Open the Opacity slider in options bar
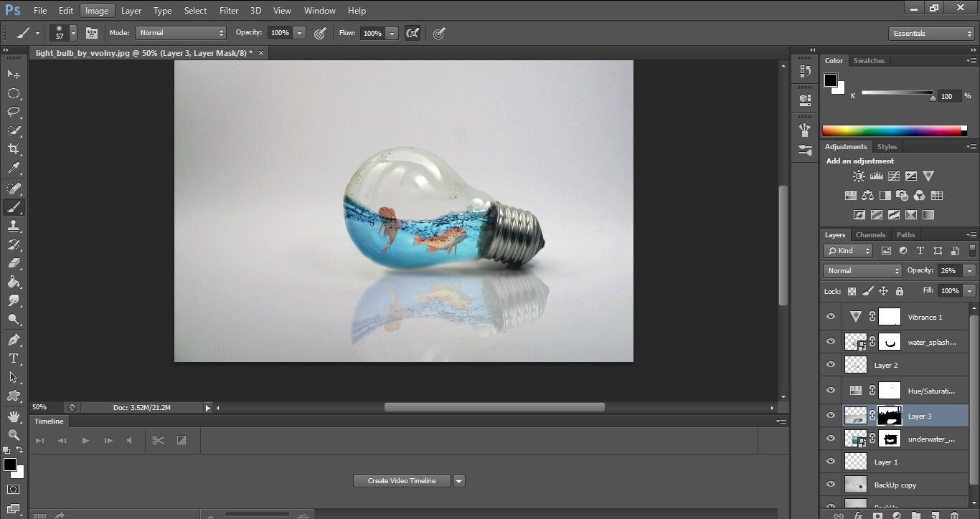The height and width of the screenshot is (519, 980). point(299,33)
